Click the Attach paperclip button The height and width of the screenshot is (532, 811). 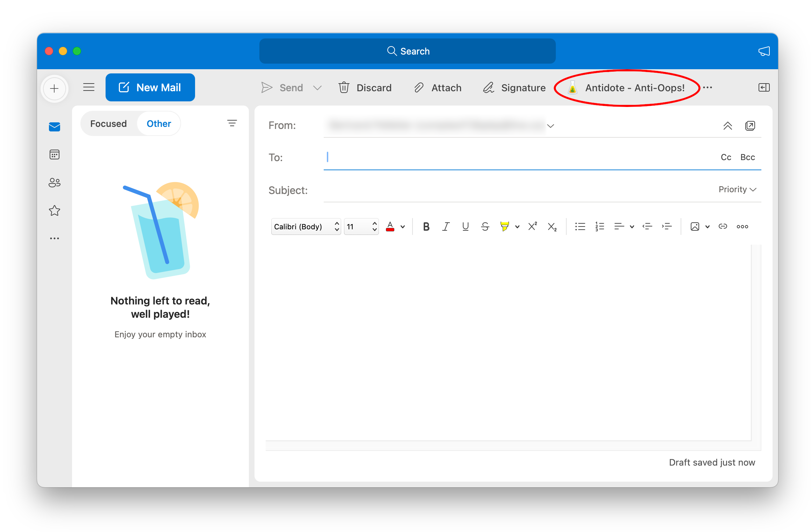(438, 88)
